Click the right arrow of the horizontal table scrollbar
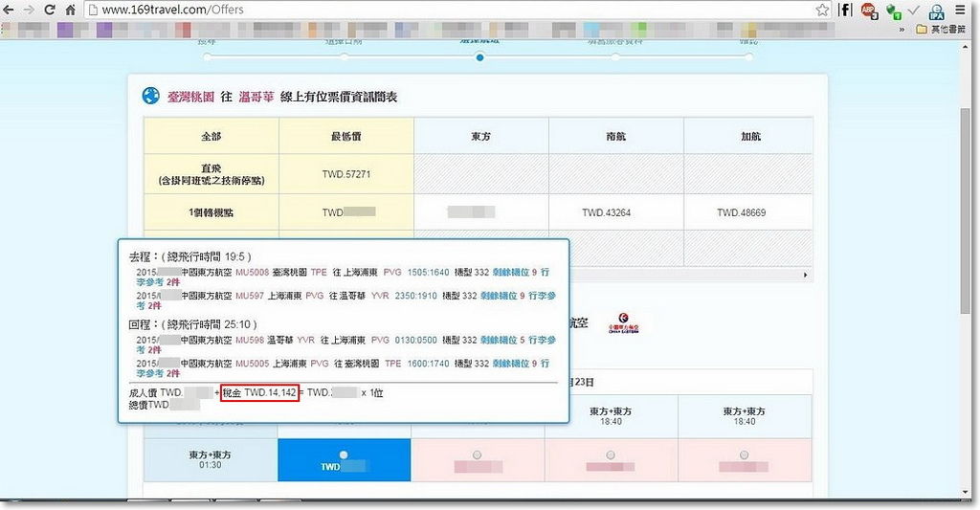This screenshot has width=980, height=510. [x=805, y=275]
